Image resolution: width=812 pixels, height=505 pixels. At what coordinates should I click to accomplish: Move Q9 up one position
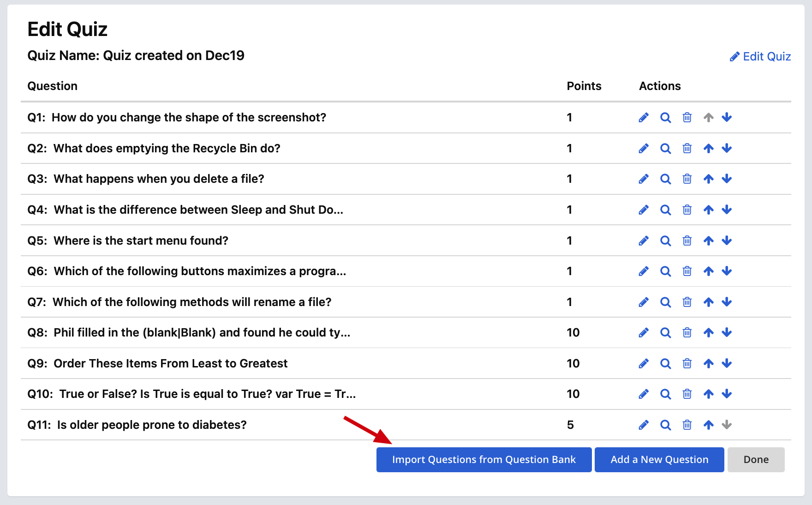709,364
